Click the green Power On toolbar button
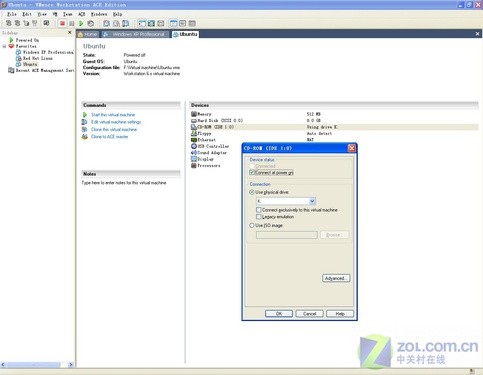The width and height of the screenshot is (483, 375). [81, 23]
